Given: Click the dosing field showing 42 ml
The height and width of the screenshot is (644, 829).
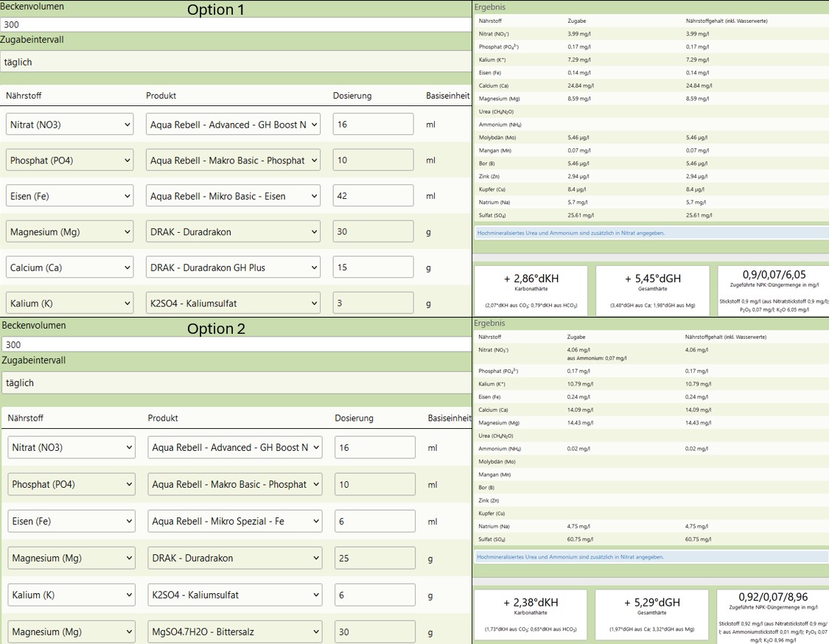Looking at the screenshot, I should coord(373,196).
